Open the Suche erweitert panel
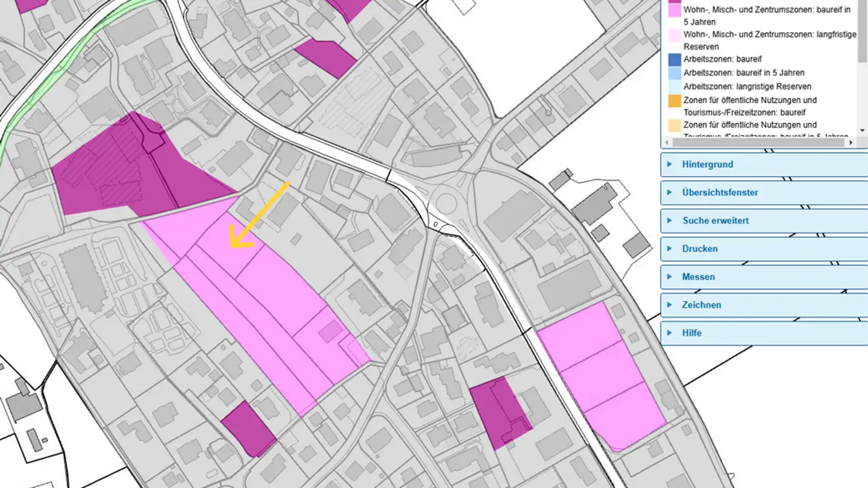This screenshot has height=488, width=868. 715,221
